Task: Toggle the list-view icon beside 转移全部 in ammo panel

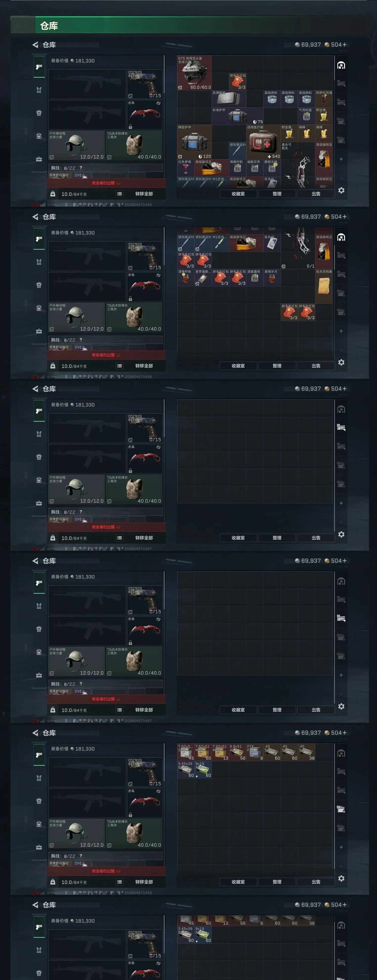Action: tap(119, 881)
